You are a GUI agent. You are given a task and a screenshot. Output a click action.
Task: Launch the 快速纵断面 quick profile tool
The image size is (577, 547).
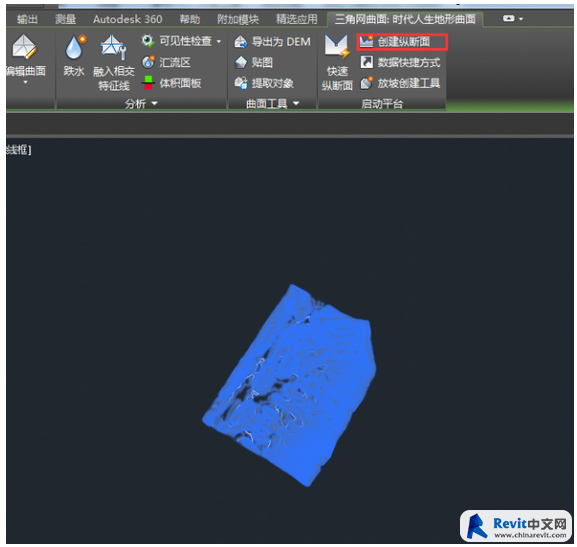[337, 63]
